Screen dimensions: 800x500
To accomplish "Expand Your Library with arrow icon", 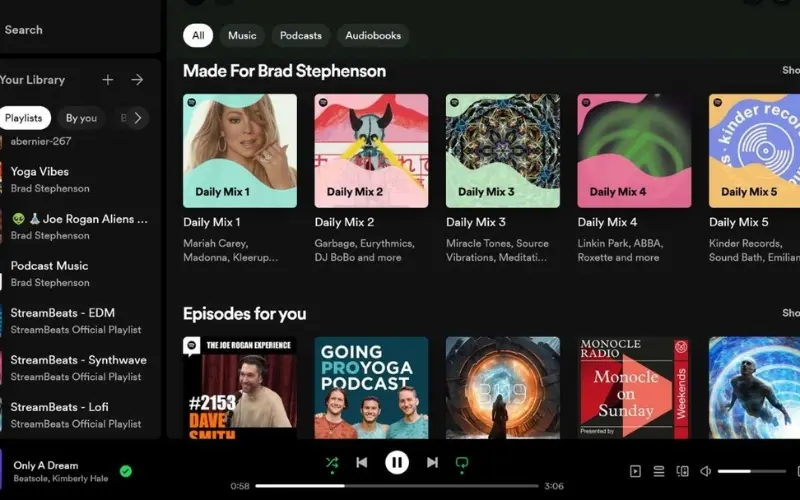I will (x=137, y=80).
